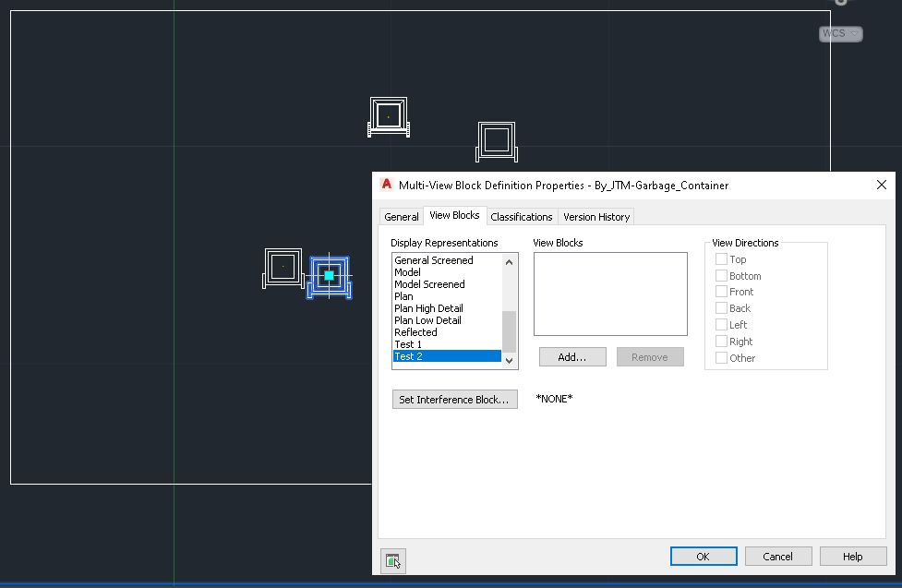Open Help from the dialog
Image resolution: width=902 pixels, height=588 pixels.
[852, 556]
